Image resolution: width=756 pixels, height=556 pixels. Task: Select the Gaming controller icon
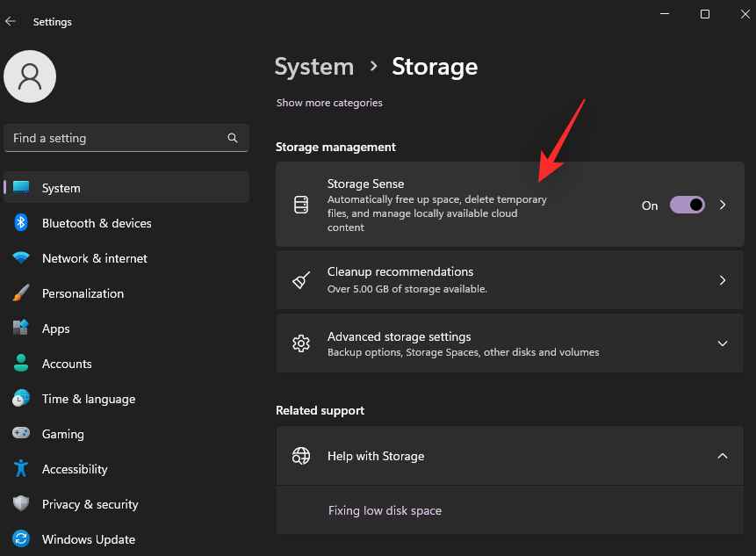(21, 433)
